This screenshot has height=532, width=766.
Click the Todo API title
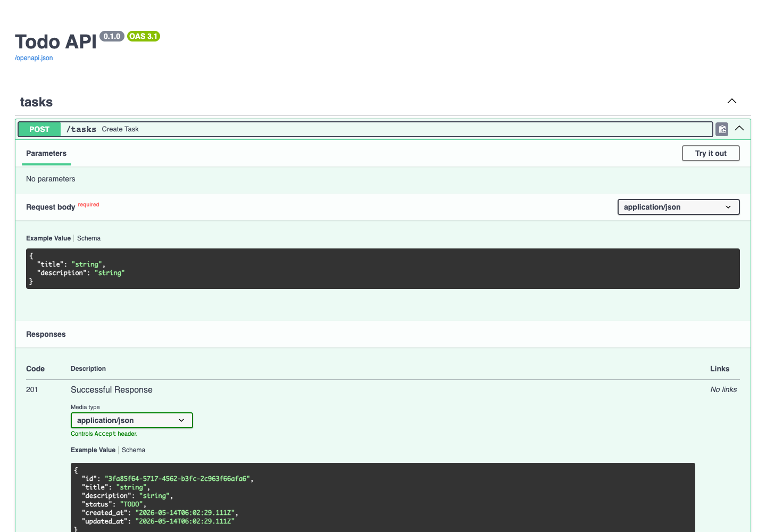56,41
